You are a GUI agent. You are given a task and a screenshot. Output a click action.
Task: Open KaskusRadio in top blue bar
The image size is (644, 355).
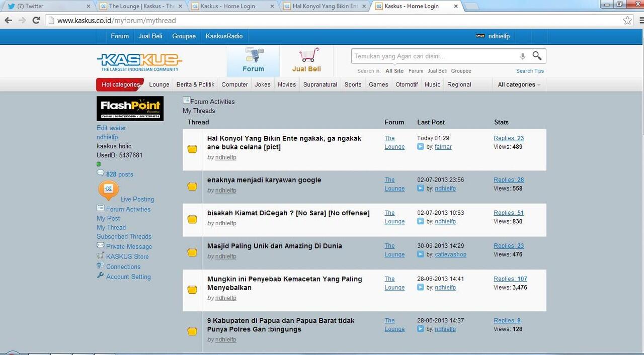(224, 36)
